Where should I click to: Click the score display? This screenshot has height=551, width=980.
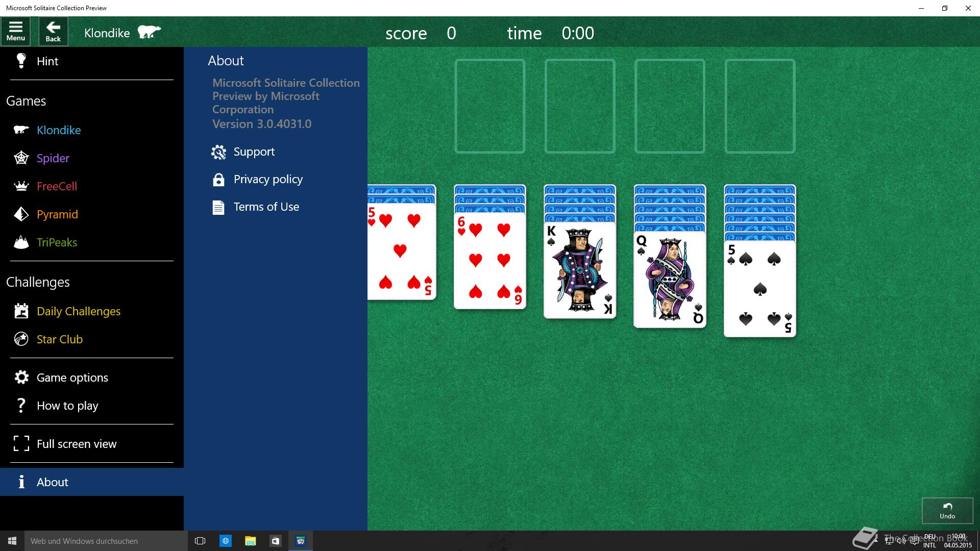coord(421,33)
